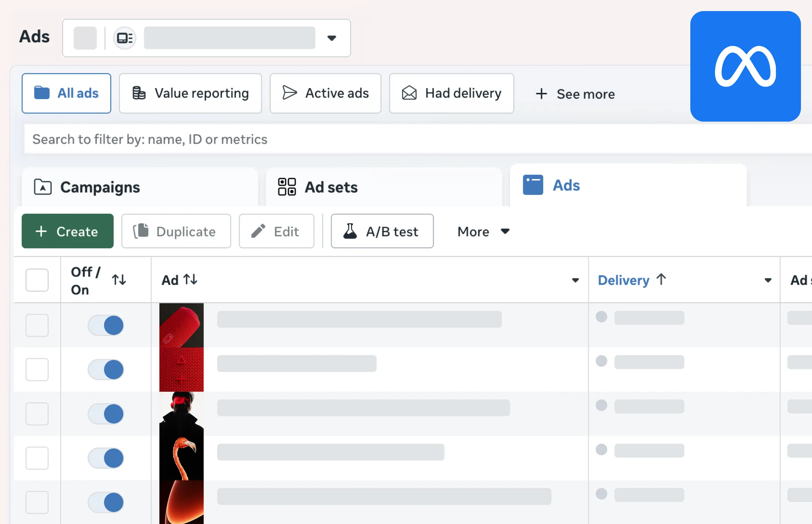Open the man in black ad thumbnail
This screenshot has width=812, height=524.
[x=181, y=413]
